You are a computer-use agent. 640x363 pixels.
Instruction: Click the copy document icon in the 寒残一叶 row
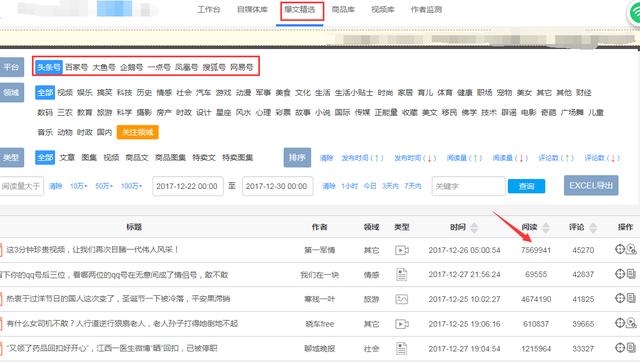[x=631, y=298]
